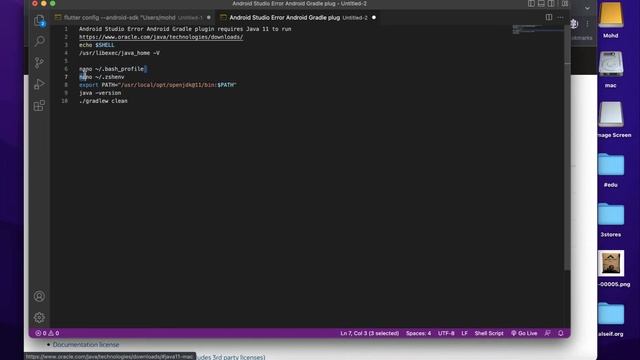Open the alseif.org folder on desktop
This screenshot has width=640, height=360.
pyautogui.click(x=611, y=319)
